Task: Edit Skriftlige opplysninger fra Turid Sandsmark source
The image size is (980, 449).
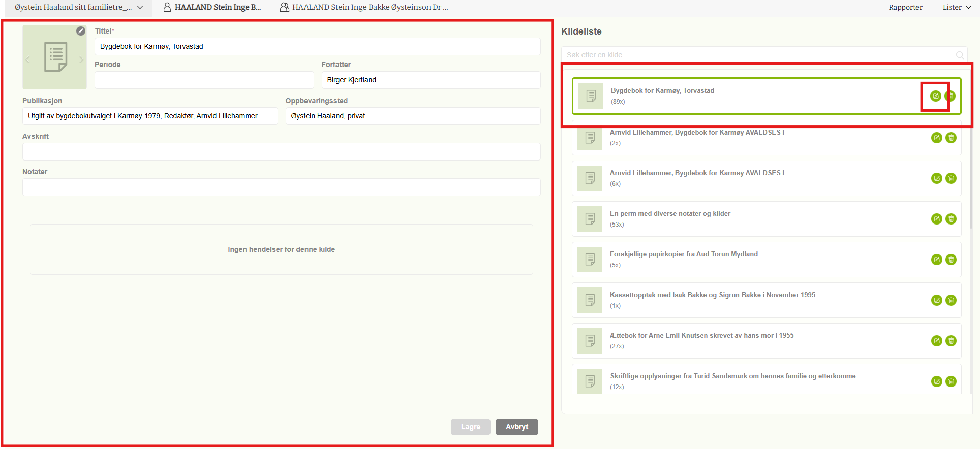Action: (936, 381)
